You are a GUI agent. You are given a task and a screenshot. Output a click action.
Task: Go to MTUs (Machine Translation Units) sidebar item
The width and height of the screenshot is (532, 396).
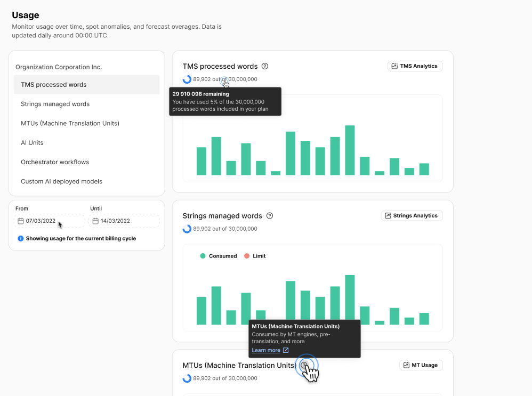click(70, 123)
